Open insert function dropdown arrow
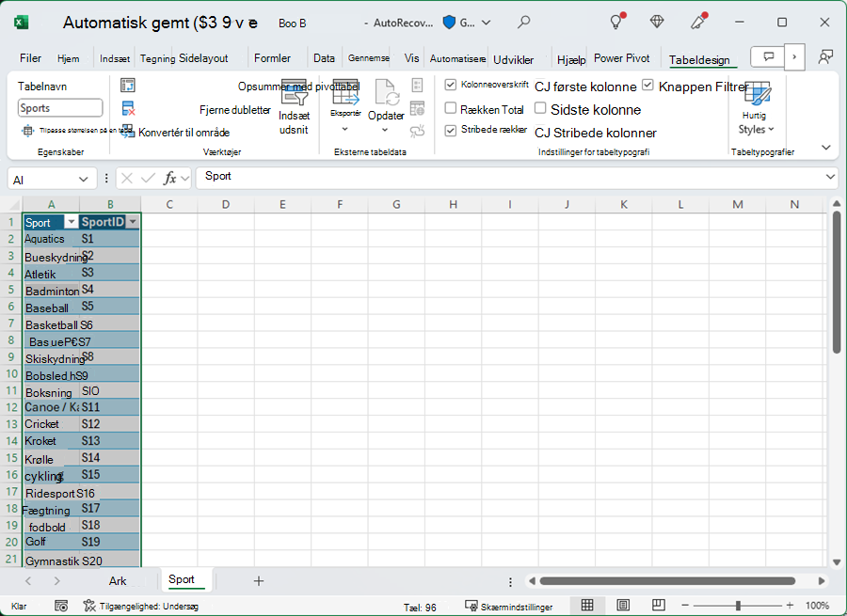This screenshot has width=847, height=616. [x=185, y=178]
